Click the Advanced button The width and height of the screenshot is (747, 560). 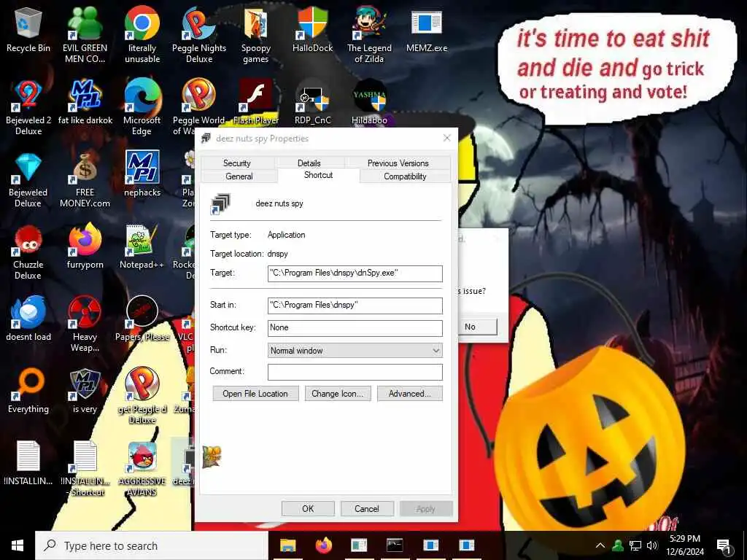click(x=410, y=394)
